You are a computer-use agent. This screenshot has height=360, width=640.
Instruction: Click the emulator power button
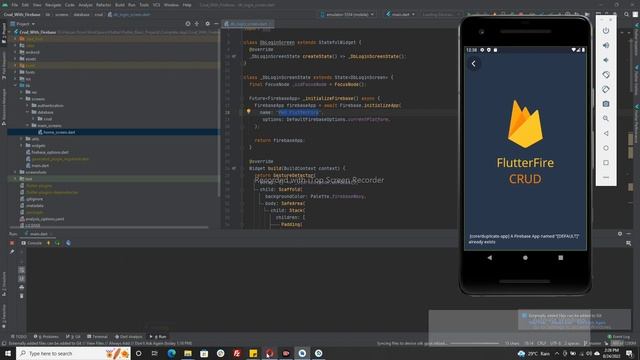(x=606, y=31)
